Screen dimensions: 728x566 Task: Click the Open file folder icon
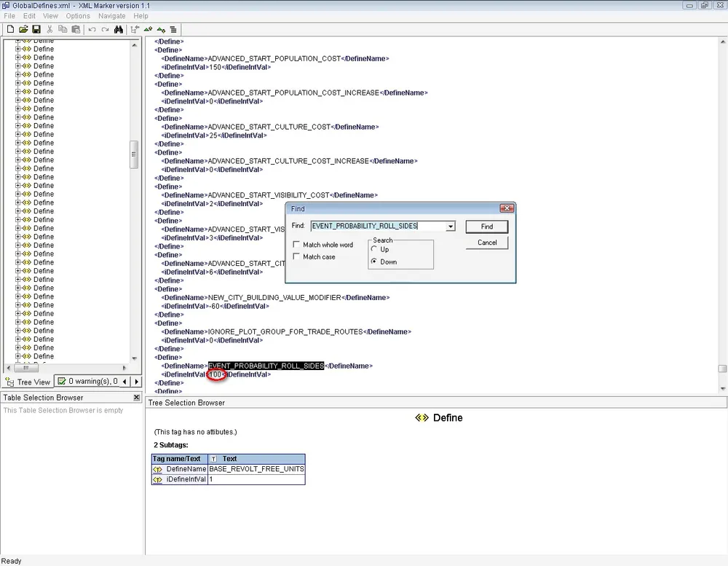tap(23, 29)
